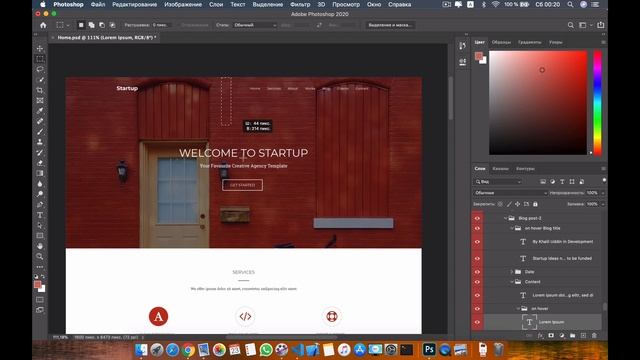Swap foreground and background colors arrow

coord(43,277)
